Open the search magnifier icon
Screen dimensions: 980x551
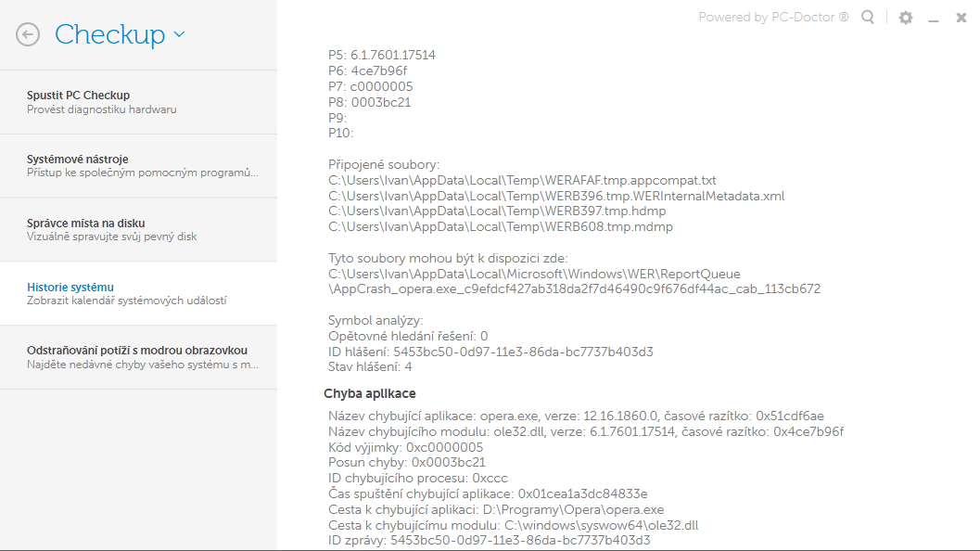click(868, 18)
